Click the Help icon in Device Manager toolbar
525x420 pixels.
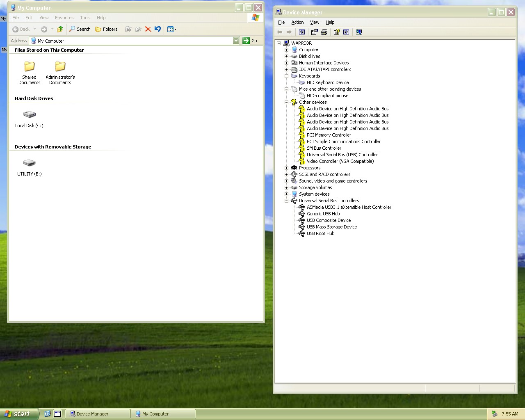point(337,32)
